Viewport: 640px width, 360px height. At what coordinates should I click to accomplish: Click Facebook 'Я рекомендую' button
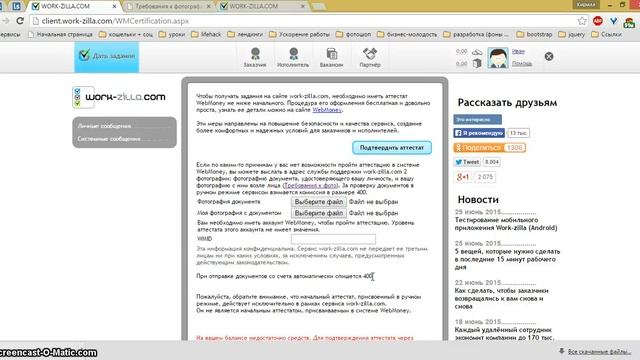point(479,133)
